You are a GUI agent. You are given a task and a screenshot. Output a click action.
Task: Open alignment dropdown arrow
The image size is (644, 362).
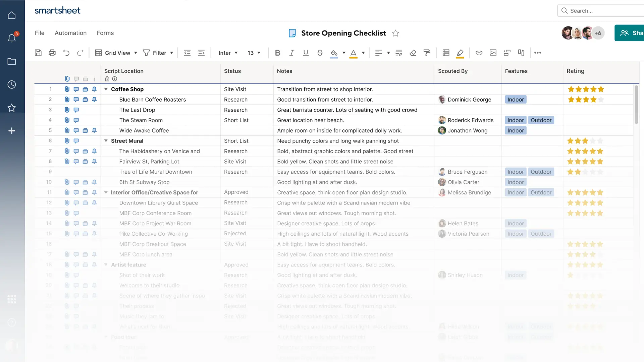point(388,53)
